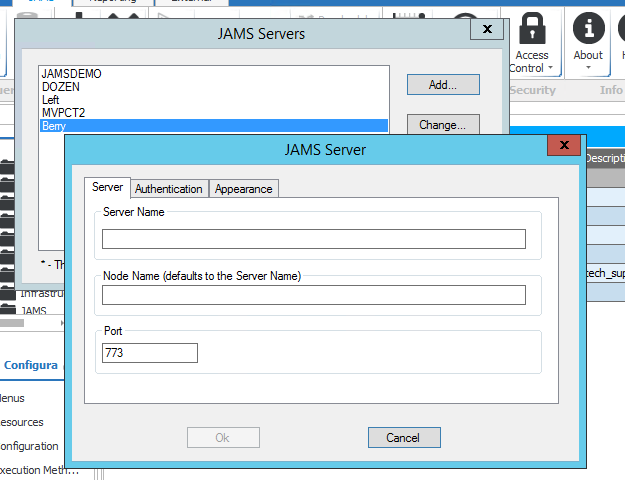The width and height of the screenshot is (625, 480).
Task: Click Change... in JAMS Servers window
Action: click(443, 124)
